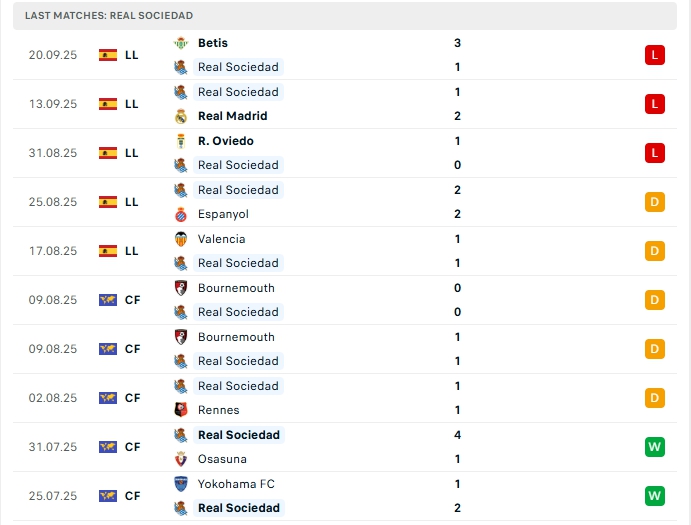The image size is (691, 525).
Task: Click the orange D badge for Espanyol match
Action: [655, 202]
